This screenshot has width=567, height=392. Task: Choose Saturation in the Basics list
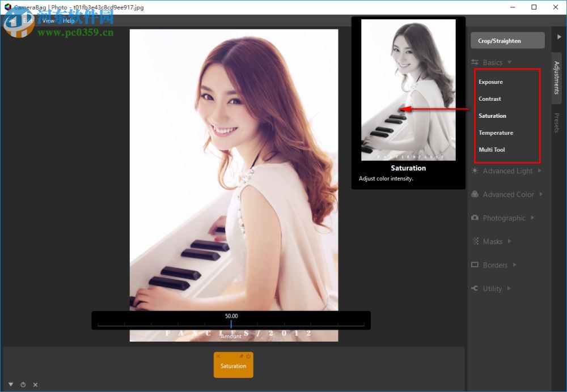pos(492,116)
